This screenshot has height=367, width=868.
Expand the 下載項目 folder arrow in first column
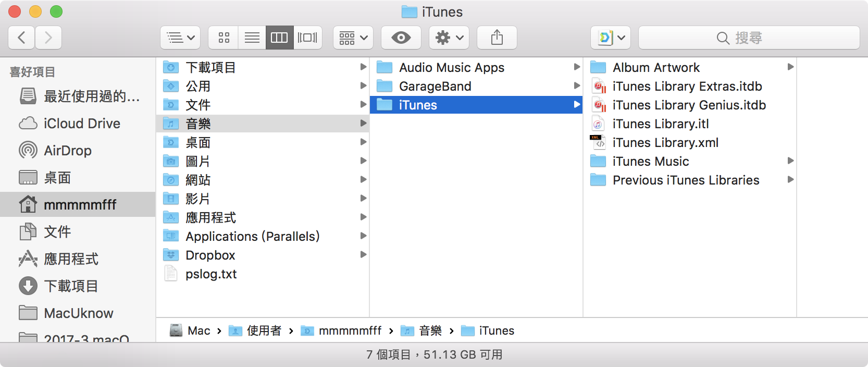point(363,67)
